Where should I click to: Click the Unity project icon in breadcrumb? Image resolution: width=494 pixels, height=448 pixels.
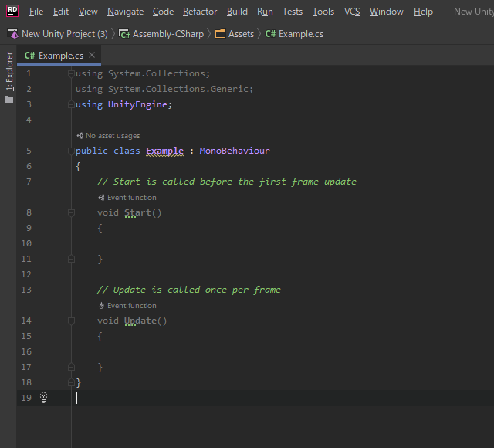point(12,34)
